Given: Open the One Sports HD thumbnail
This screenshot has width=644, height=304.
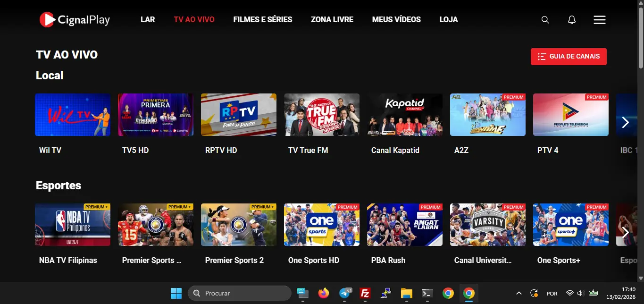Looking at the screenshot, I should pyautogui.click(x=322, y=225).
